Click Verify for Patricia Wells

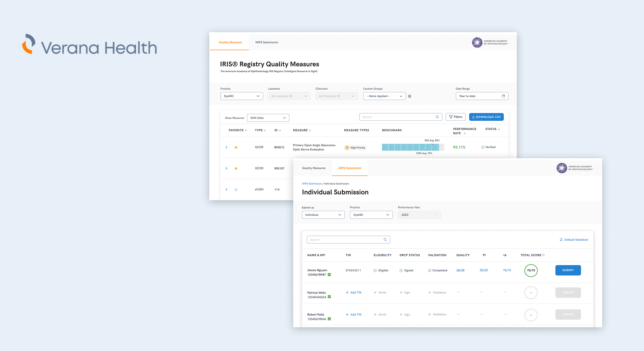point(380,292)
